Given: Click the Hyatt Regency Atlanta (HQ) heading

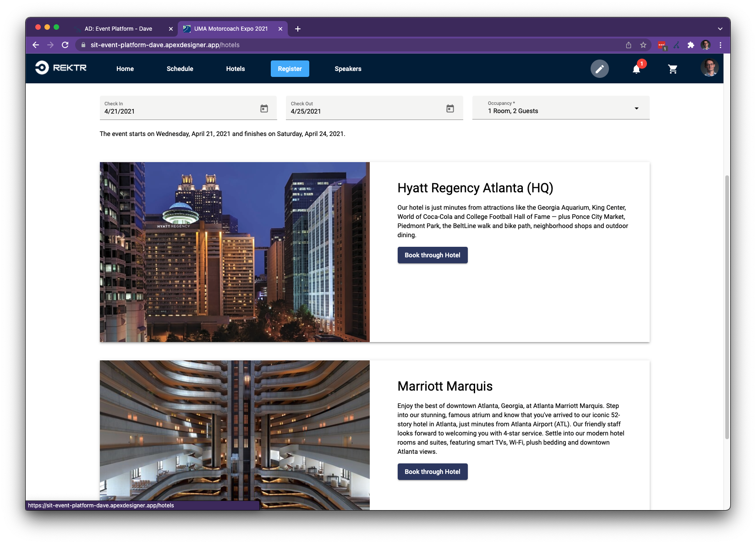Looking at the screenshot, I should click(x=475, y=188).
